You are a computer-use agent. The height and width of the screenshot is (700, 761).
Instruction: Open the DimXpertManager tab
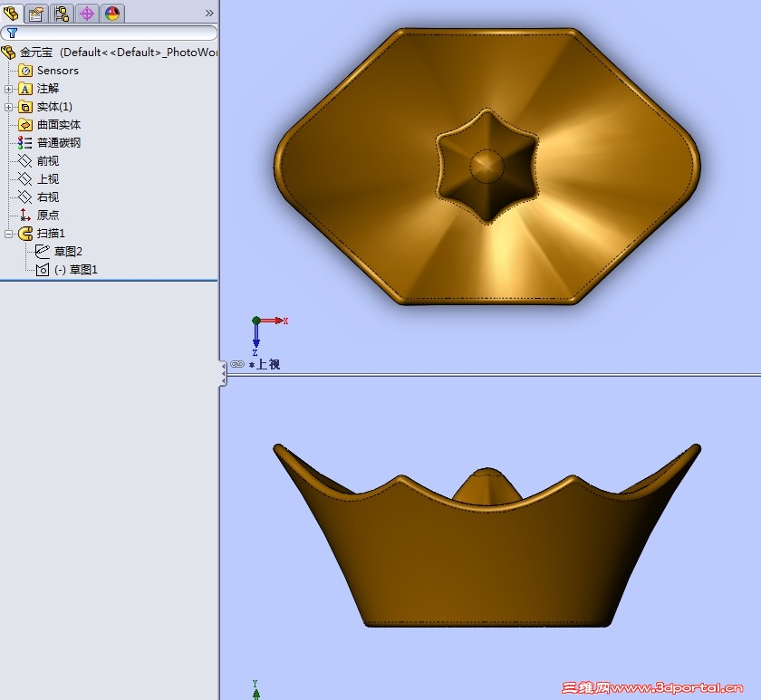tap(87, 14)
